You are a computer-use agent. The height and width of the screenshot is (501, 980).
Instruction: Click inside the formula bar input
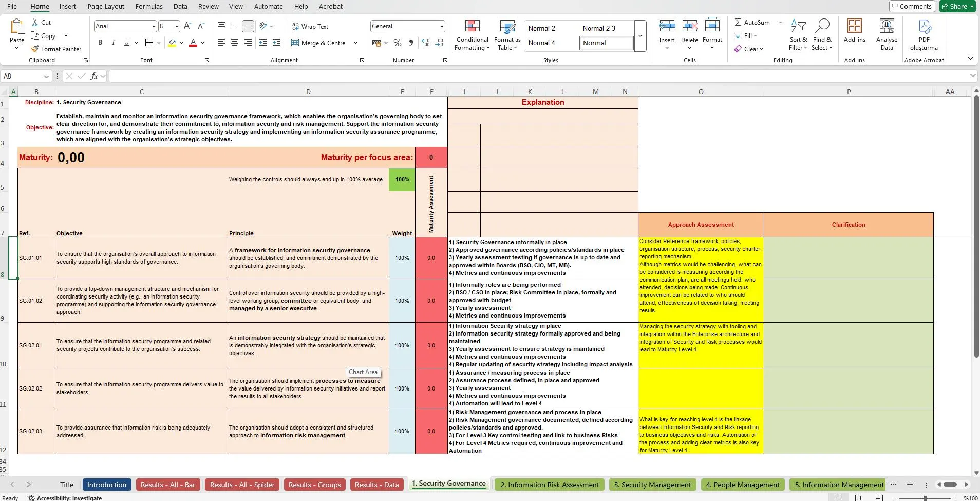[x=539, y=76]
